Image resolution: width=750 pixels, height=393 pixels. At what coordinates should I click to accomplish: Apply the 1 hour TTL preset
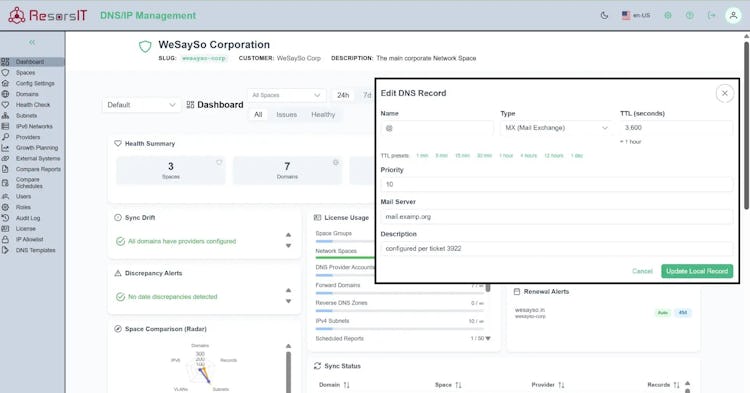tap(506, 156)
